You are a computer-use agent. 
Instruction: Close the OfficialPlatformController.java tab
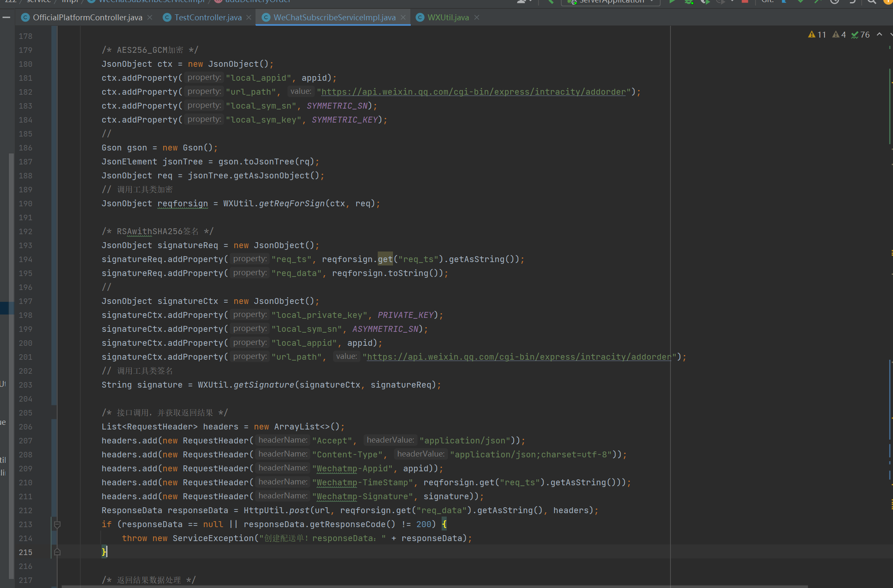(150, 17)
